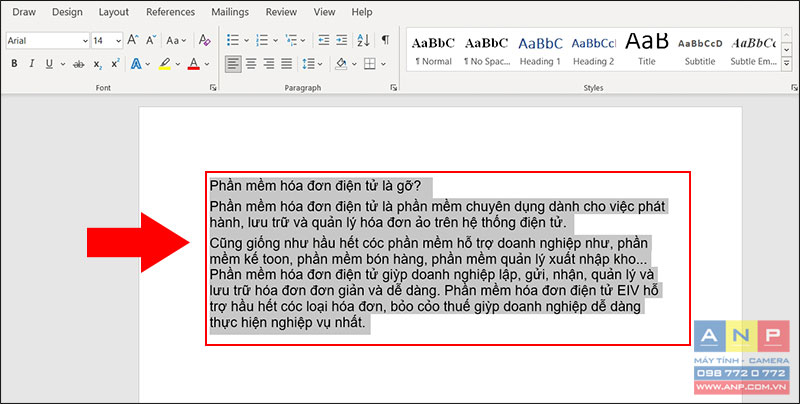The image size is (800, 404).
Task: Show or hide paragraph marks
Action: coord(386,40)
